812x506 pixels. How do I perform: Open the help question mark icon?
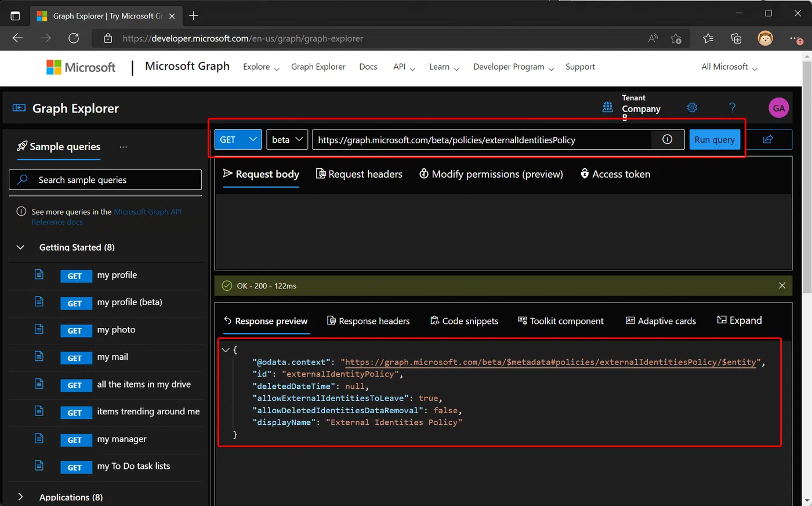(732, 107)
